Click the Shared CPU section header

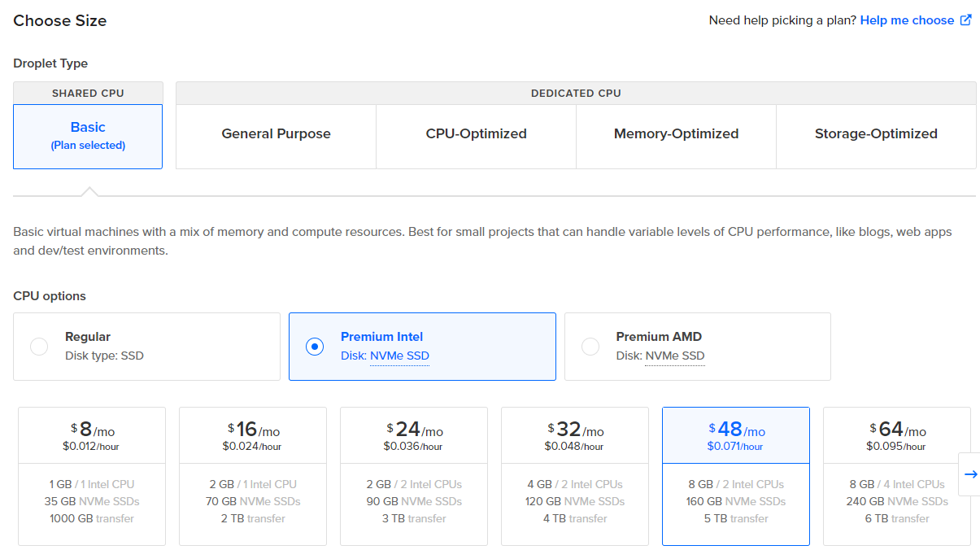[x=87, y=93]
